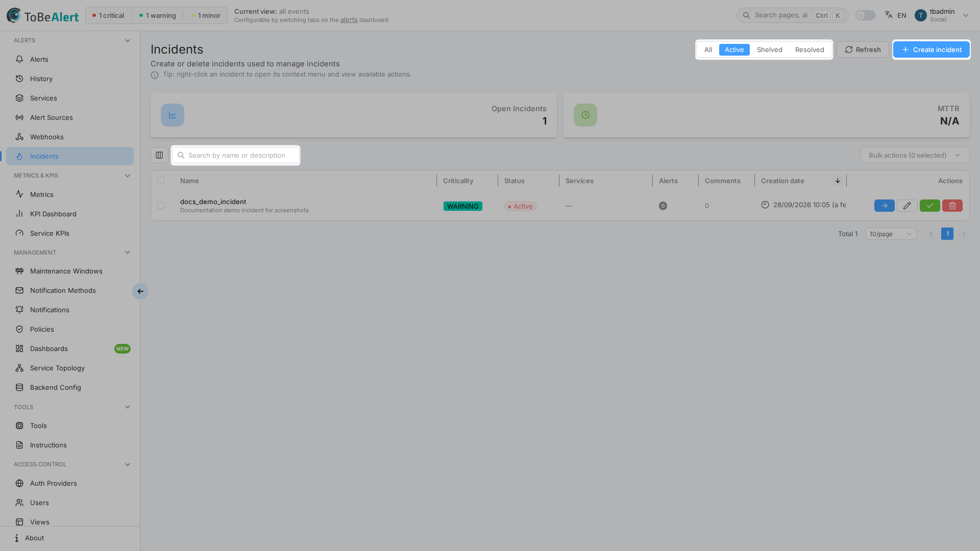Edit docs_demo_incident with the pencil icon
This screenshot has height=551, width=980.
(907, 206)
